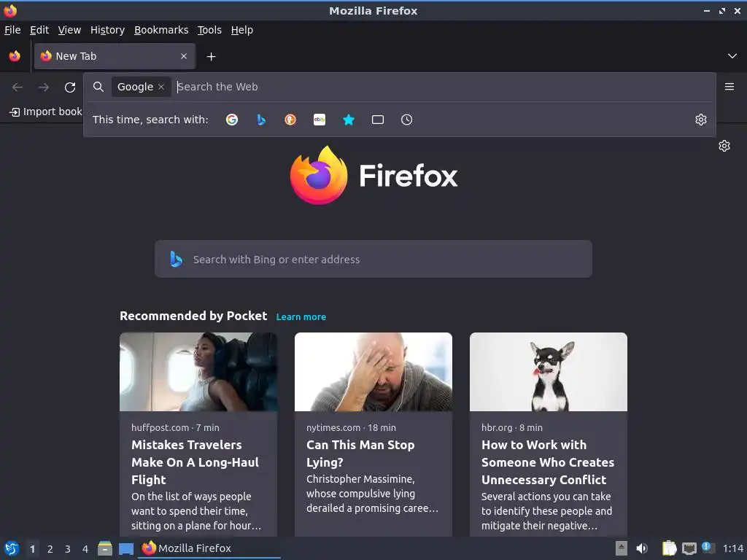This screenshot has height=560, width=747.
Task: Reload the current page
Action: (70, 87)
